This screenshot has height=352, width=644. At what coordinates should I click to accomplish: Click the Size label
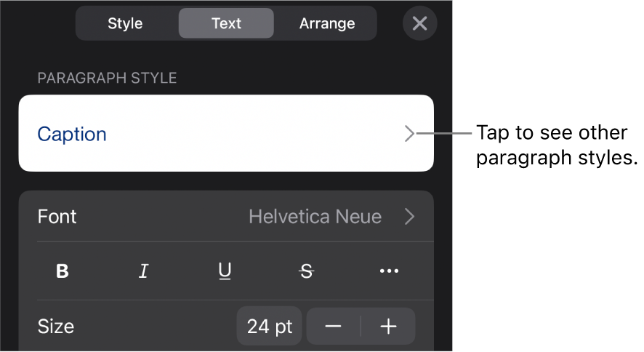[x=56, y=327]
